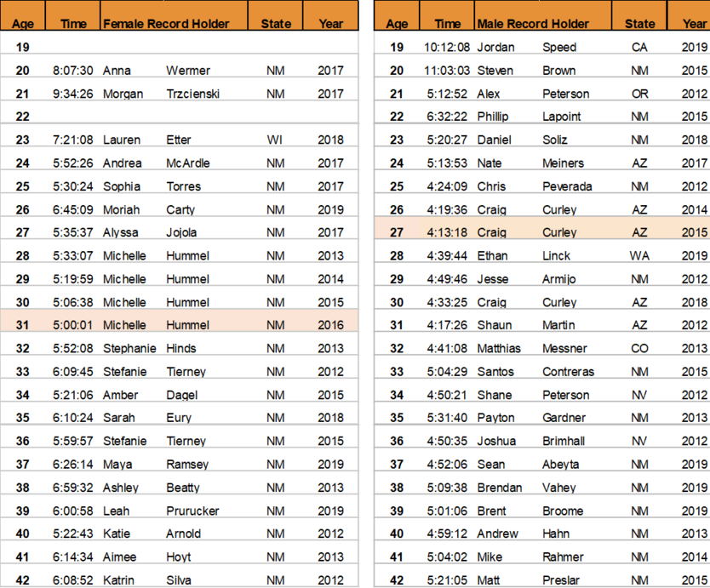
Task: Click the name Matthias
Action: 499,349
